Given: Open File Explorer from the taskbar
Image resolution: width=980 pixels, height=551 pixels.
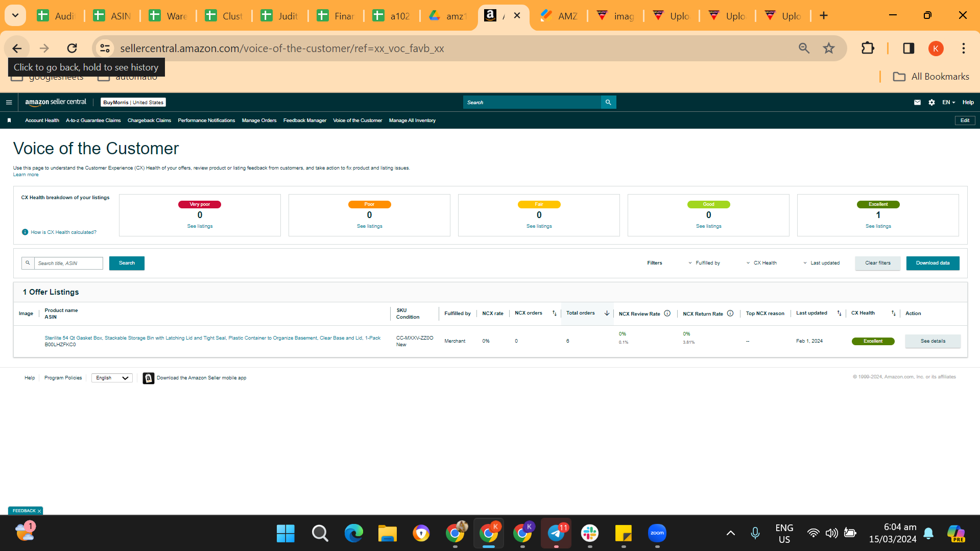Looking at the screenshot, I should coord(388,534).
